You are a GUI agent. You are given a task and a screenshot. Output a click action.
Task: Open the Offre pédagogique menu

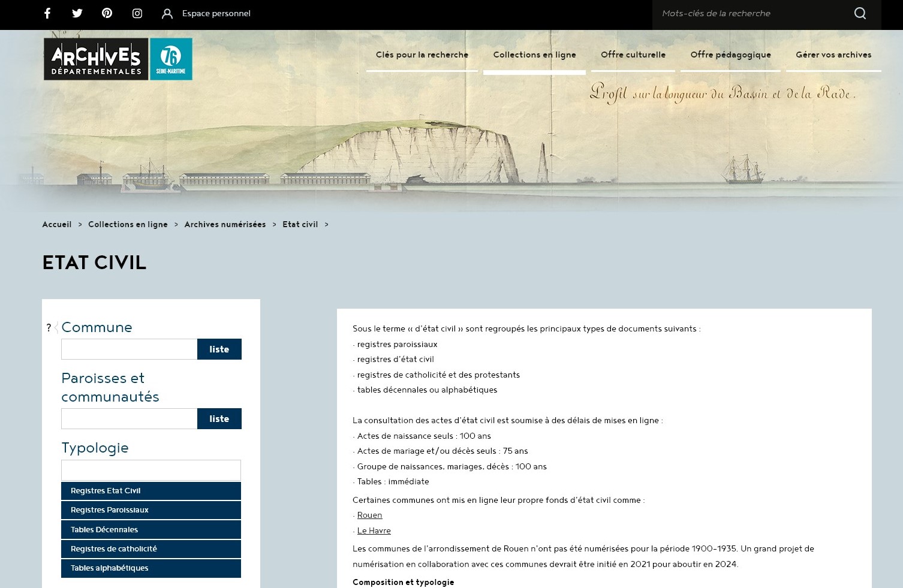731,55
